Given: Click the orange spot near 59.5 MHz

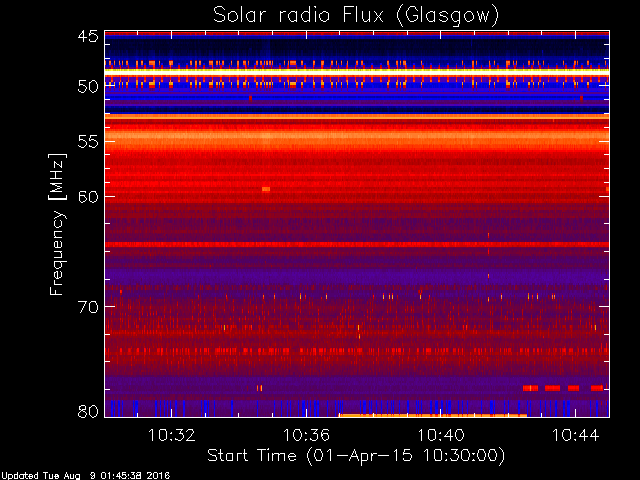Looking at the screenshot, I should [266, 189].
